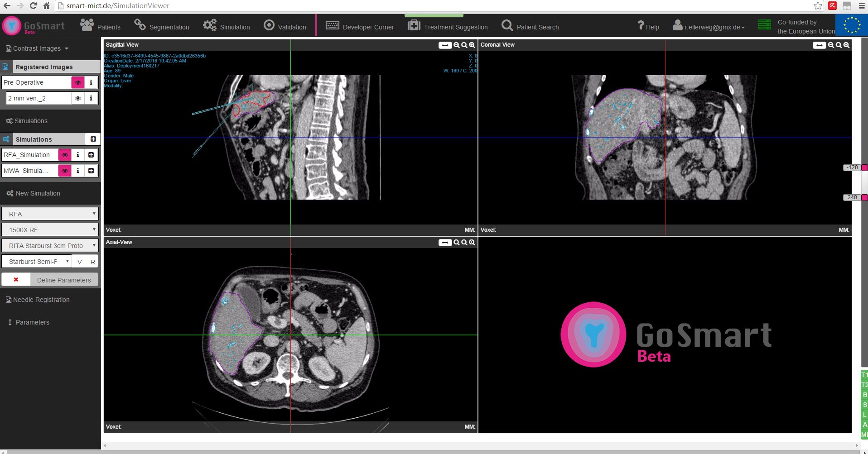
Task: Zoom out in the Sagittal-View
Action: coord(457,45)
